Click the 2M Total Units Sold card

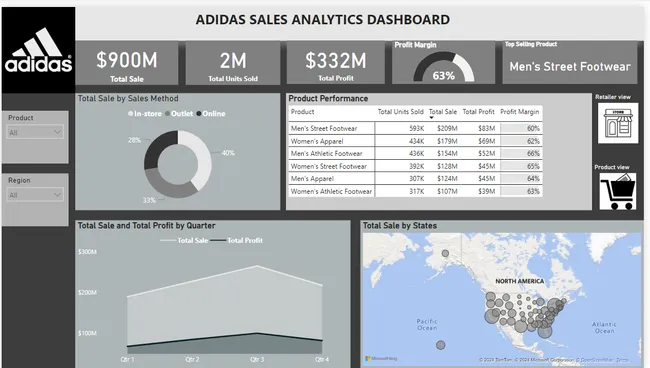(x=233, y=63)
